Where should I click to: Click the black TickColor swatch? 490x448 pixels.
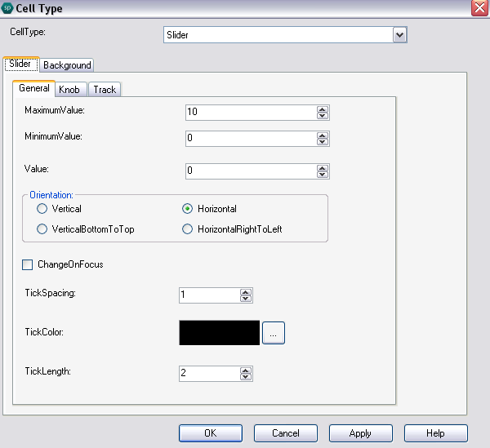point(220,333)
